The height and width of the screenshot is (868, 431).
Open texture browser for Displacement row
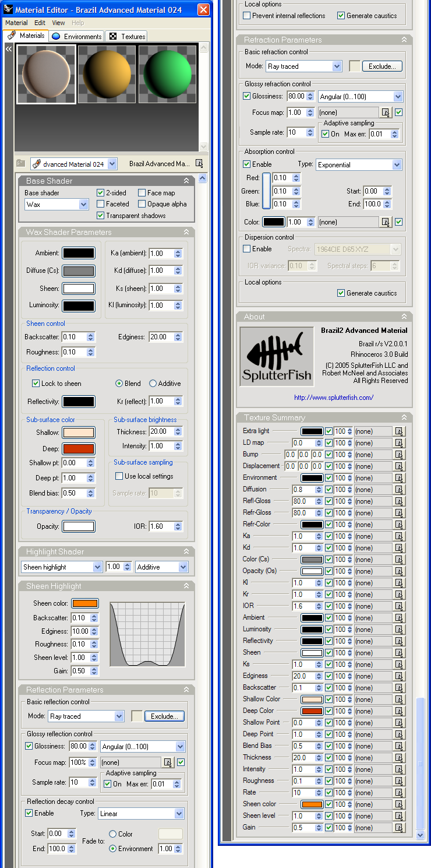(399, 466)
